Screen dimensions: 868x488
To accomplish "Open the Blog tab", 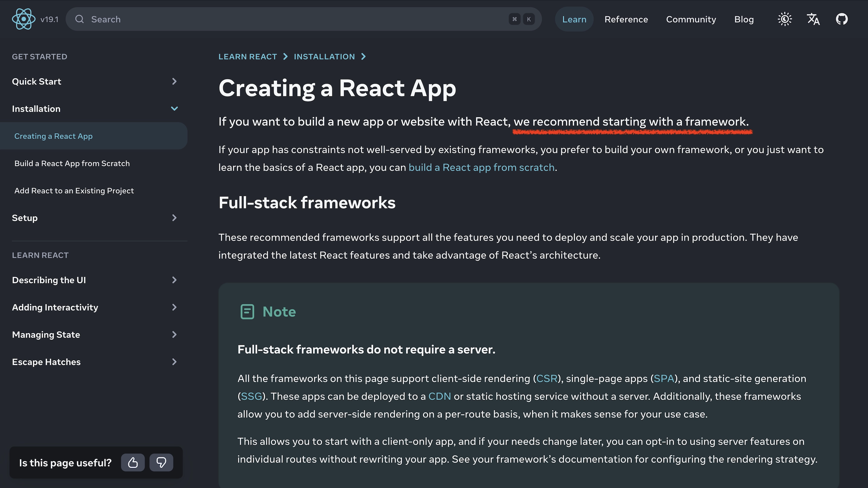I will click(x=744, y=19).
